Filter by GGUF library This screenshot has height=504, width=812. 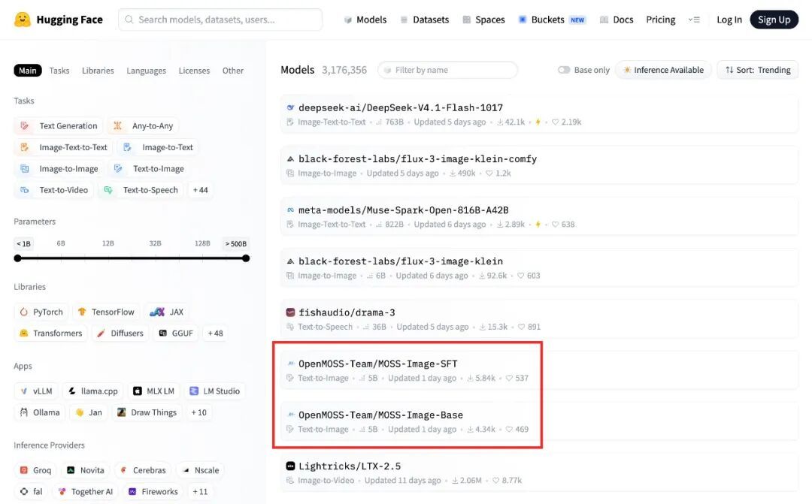click(176, 333)
